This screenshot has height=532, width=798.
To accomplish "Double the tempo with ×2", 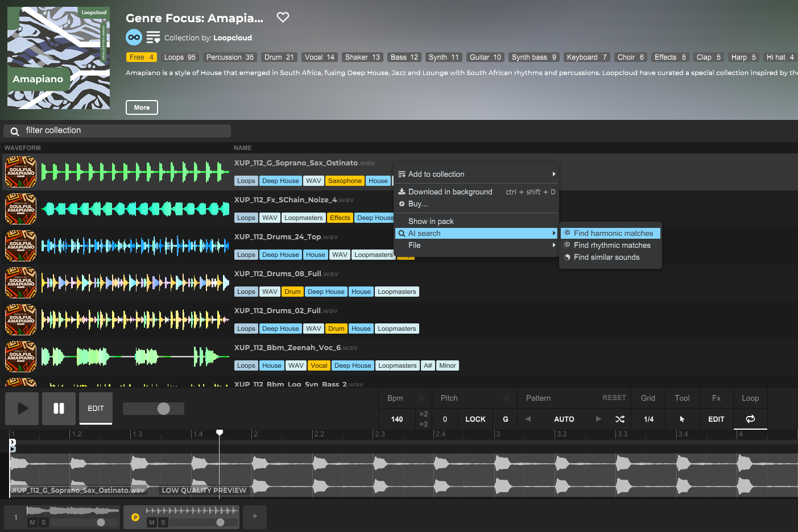I will tap(423, 414).
